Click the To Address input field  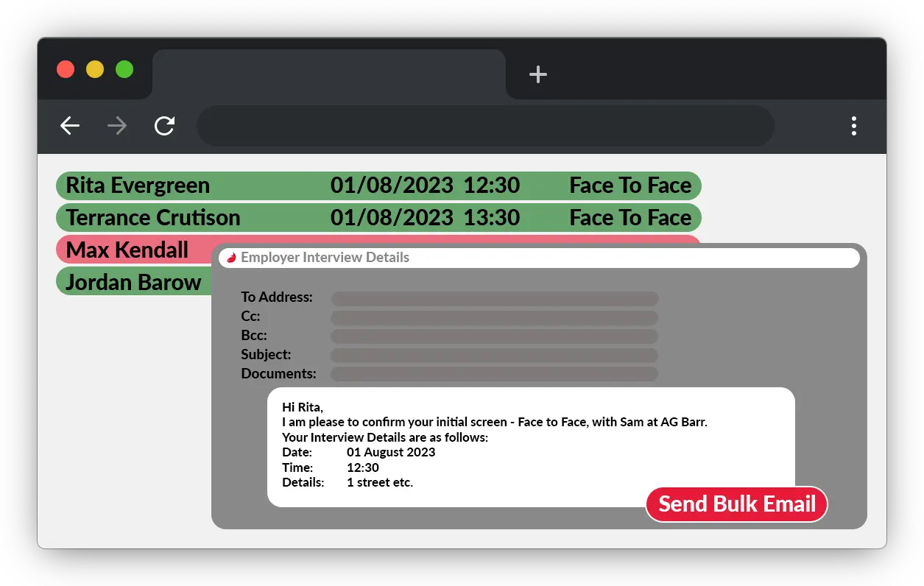click(x=494, y=298)
